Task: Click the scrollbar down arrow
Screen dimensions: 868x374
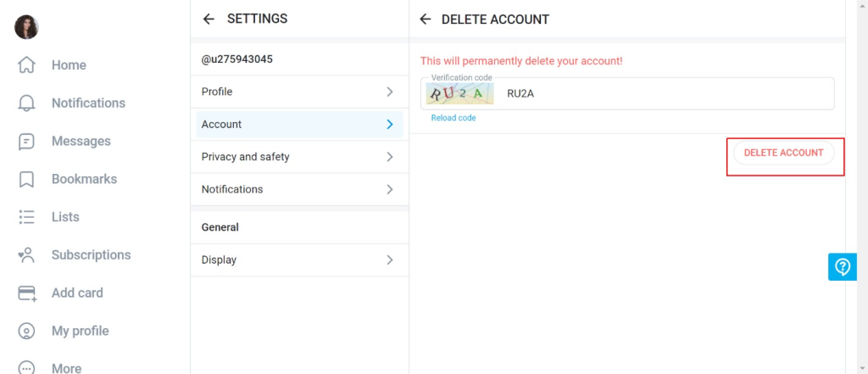Action: [x=862, y=368]
